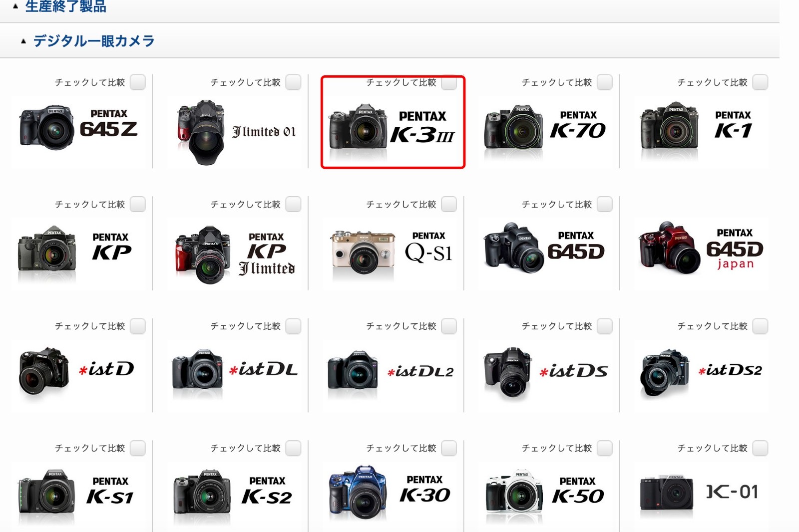Viewport: 799px width, 532px height.
Task: Check compare box for *ist D
Action: [138, 326]
